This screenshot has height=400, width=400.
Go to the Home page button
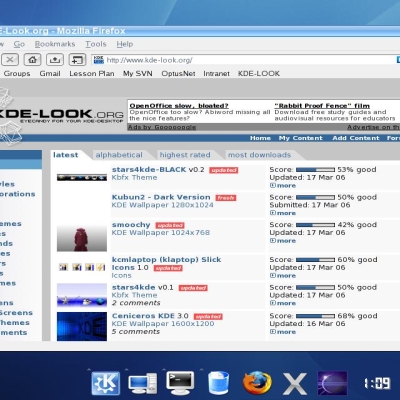click(x=32, y=60)
